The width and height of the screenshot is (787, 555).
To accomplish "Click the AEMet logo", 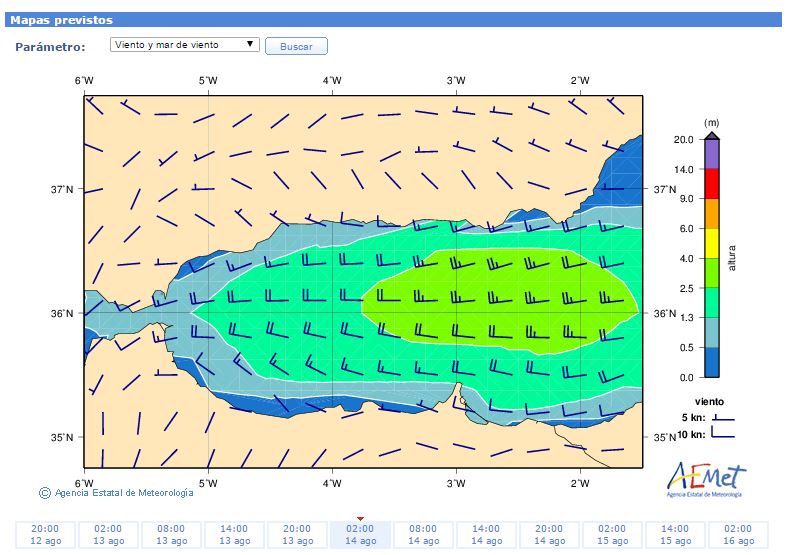I will pos(705,478).
